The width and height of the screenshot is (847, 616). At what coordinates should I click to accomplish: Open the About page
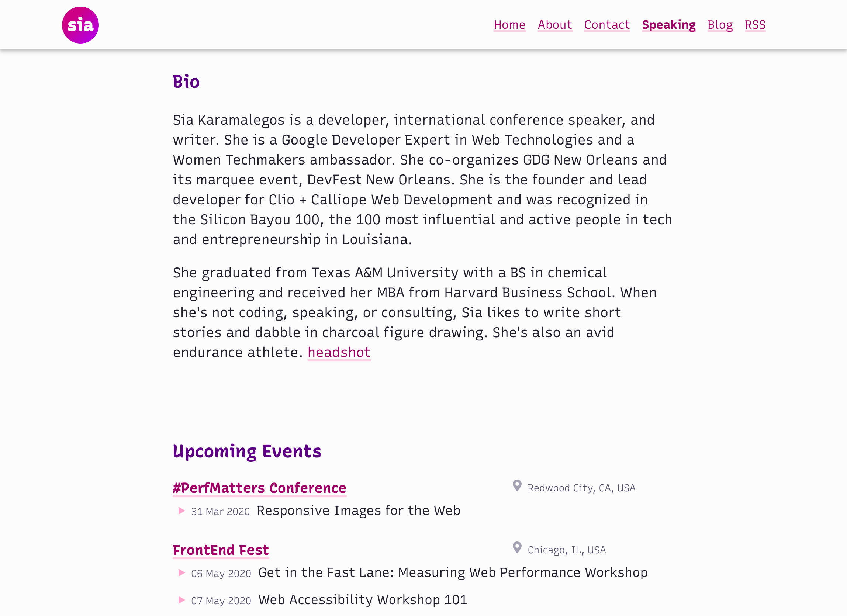tap(554, 25)
